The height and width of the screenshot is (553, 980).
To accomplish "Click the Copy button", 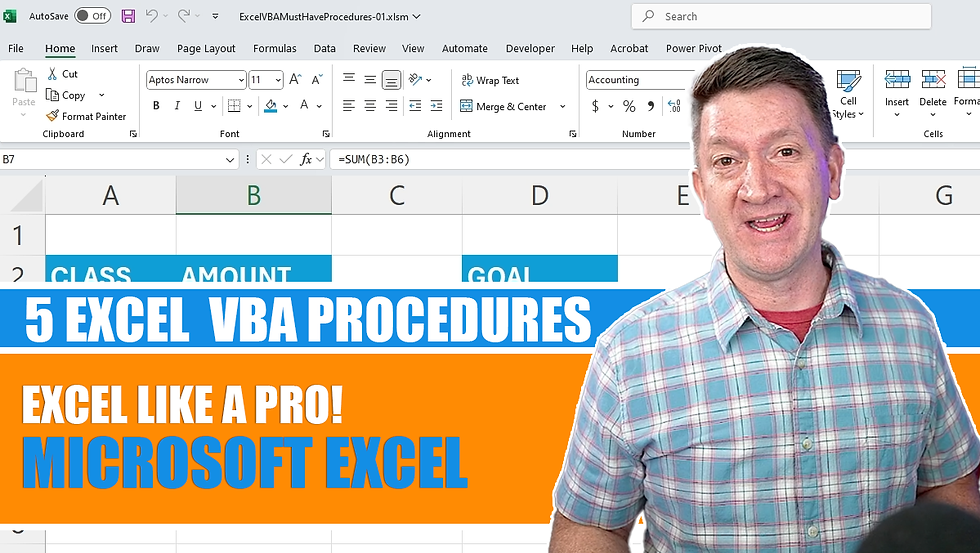I will tap(66, 96).
